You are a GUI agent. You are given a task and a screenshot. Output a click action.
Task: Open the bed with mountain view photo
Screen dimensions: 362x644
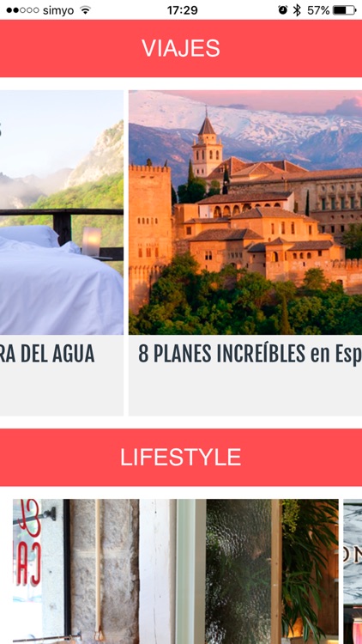point(62,212)
